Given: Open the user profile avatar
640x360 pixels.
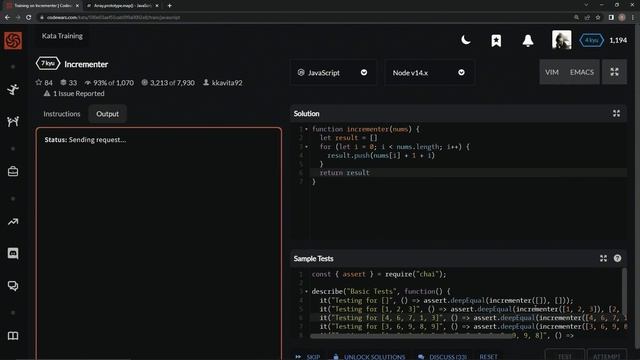Looking at the screenshot, I should pyautogui.click(x=562, y=40).
